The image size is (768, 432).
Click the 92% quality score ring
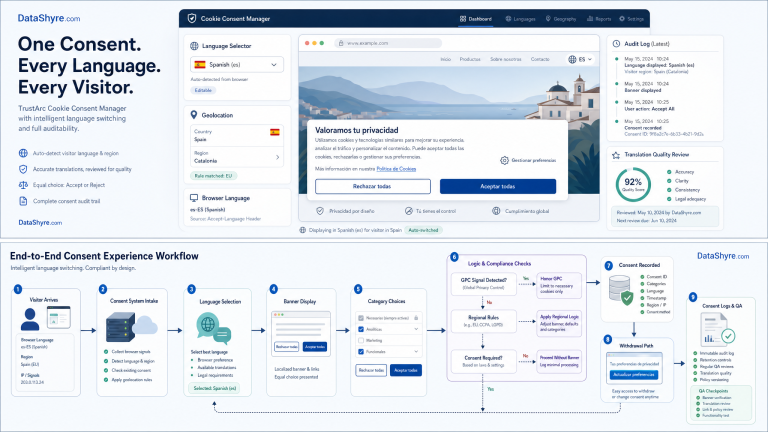click(x=633, y=185)
